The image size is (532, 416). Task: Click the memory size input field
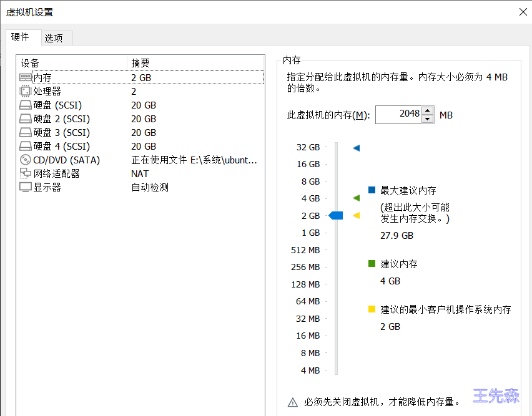pos(398,115)
